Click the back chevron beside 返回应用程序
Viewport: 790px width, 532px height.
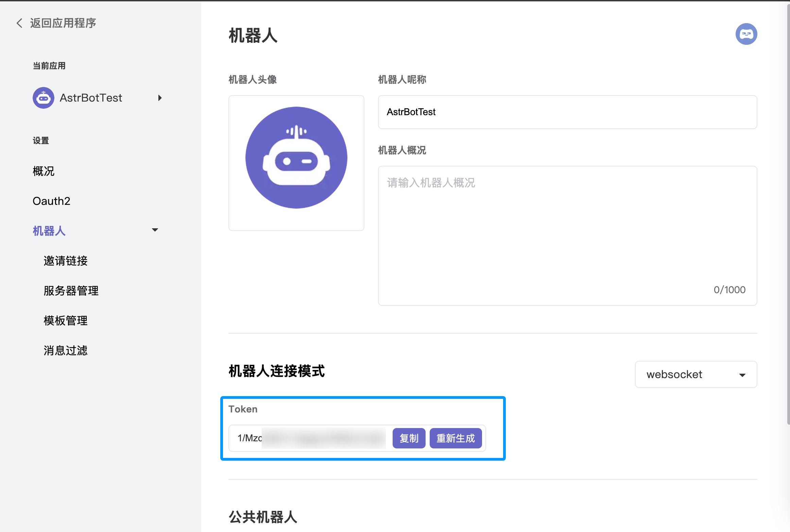(x=19, y=23)
